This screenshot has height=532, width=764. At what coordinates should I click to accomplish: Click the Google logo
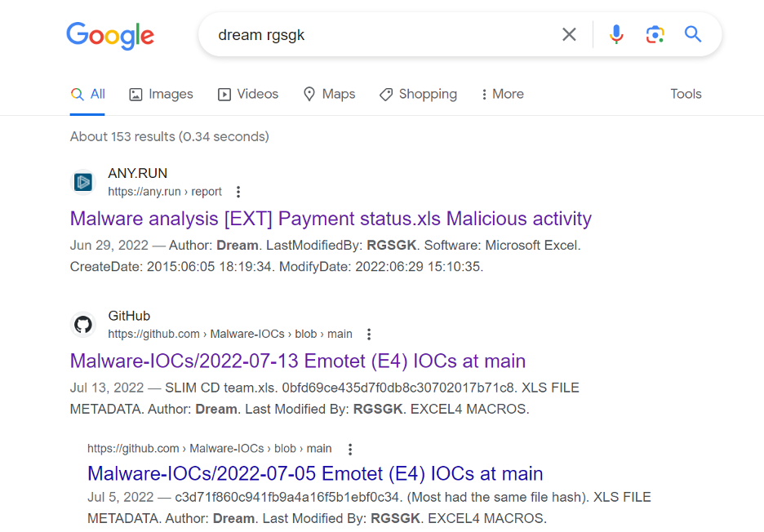pos(110,36)
